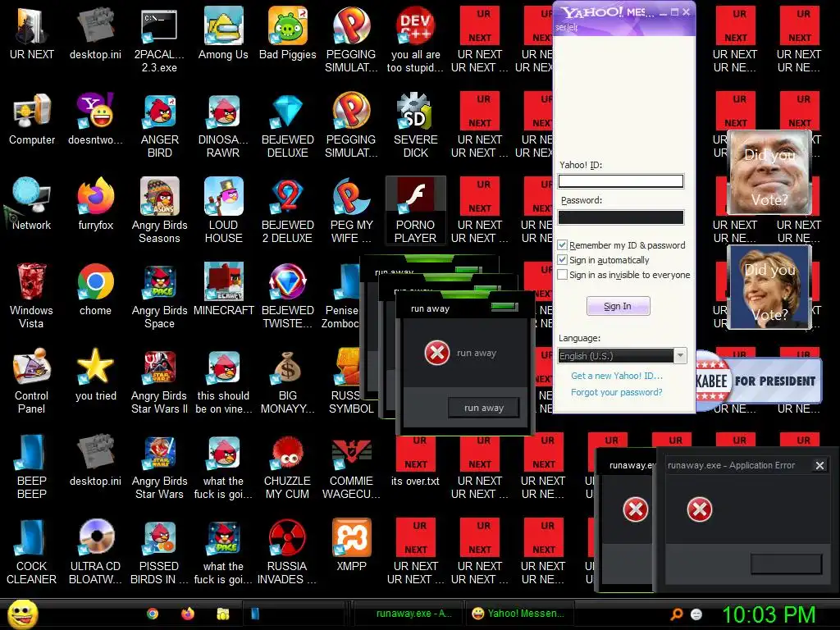Viewport: 840px width, 630px height.
Task: Open Forgot your password? link
Action: click(x=617, y=392)
